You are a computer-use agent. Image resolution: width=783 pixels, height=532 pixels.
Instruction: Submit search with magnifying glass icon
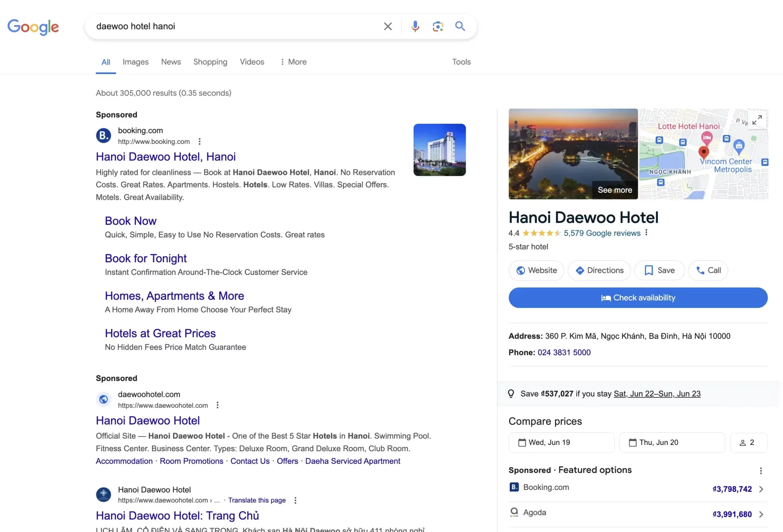(460, 26)
